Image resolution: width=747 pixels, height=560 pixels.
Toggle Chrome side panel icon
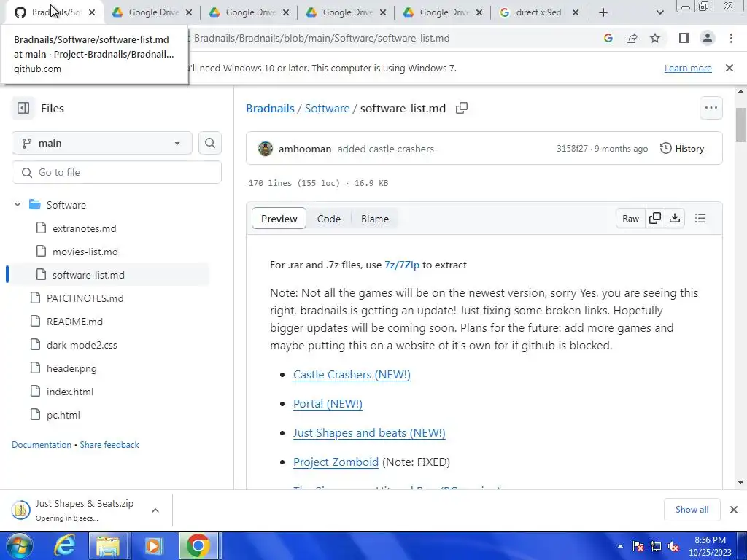pos(684,38)
